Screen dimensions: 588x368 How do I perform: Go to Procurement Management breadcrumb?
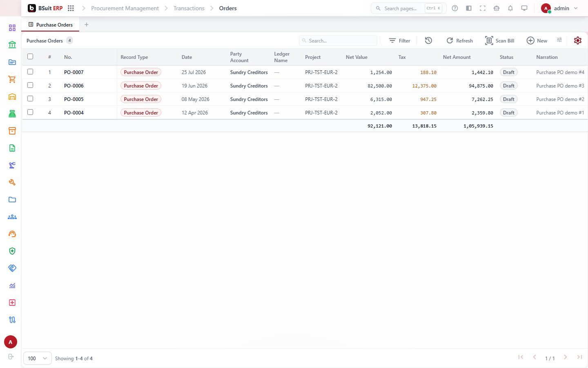click(x=125, y=8)
